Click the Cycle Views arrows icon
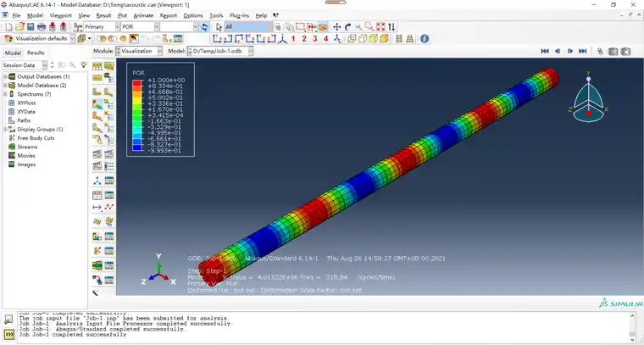The image size is (644, 345). [x=391, y=27]
